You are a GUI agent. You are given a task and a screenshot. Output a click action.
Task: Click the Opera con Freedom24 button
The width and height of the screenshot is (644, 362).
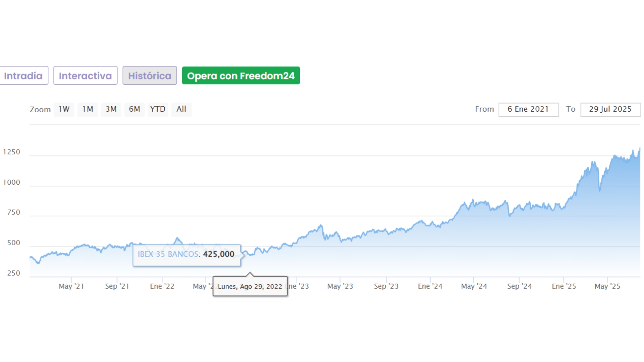[241, 76]
